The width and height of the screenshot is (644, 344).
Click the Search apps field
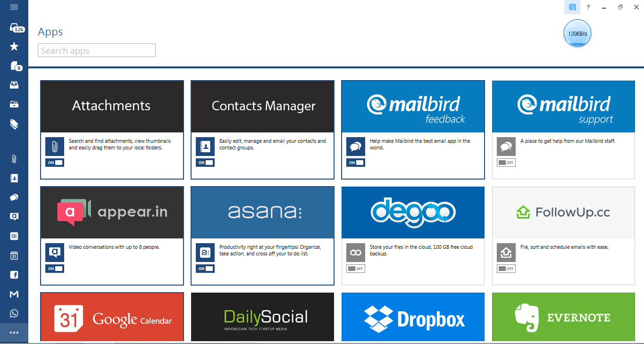(x=97, y=50)
